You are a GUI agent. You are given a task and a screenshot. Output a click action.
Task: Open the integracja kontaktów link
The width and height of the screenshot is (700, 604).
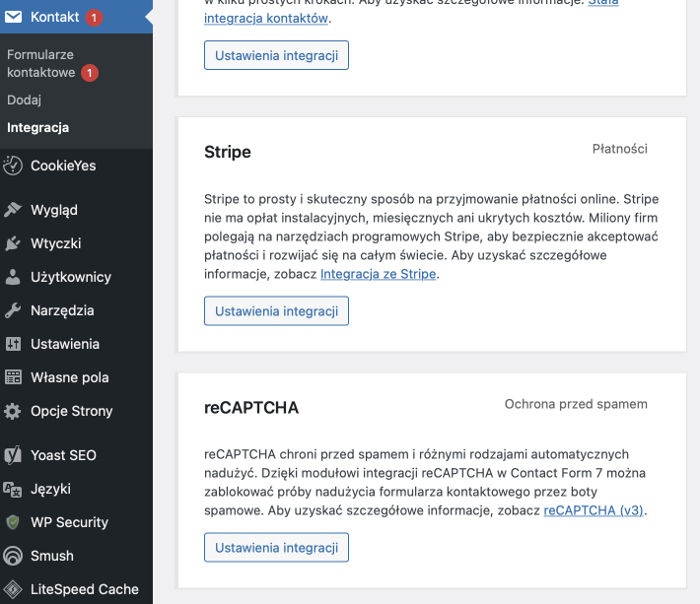[x=266, y=19]
